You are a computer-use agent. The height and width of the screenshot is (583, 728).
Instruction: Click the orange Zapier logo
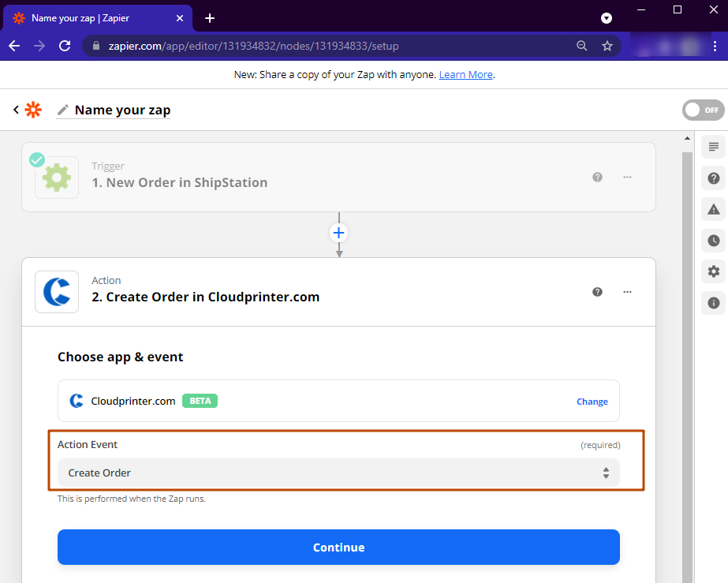click(33, 110)
